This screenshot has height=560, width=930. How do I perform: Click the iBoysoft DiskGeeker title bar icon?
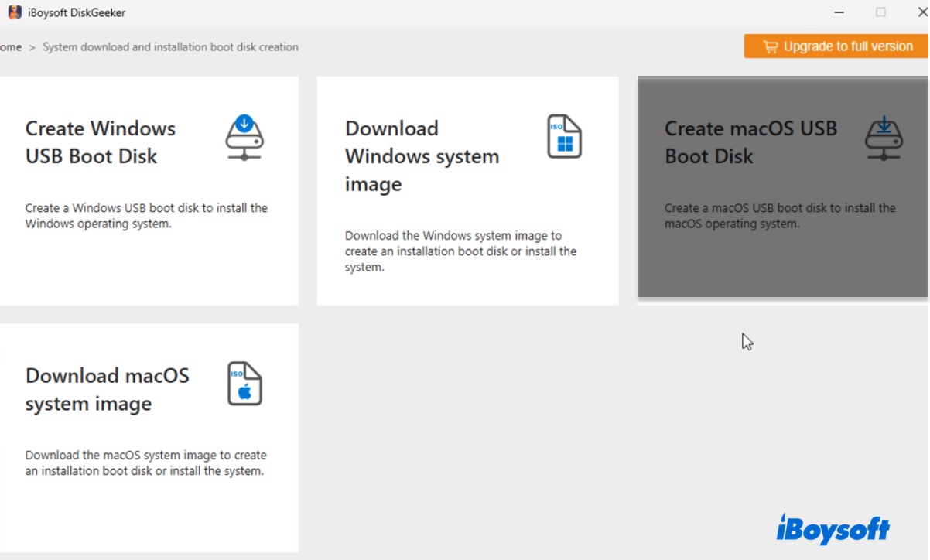click(14, 12)
